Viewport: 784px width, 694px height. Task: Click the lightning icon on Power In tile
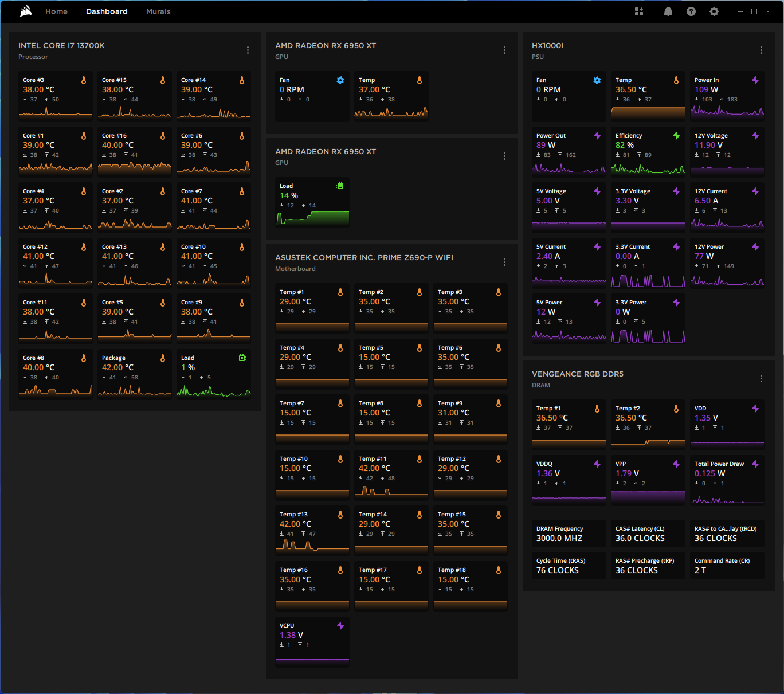coord(755,80)
